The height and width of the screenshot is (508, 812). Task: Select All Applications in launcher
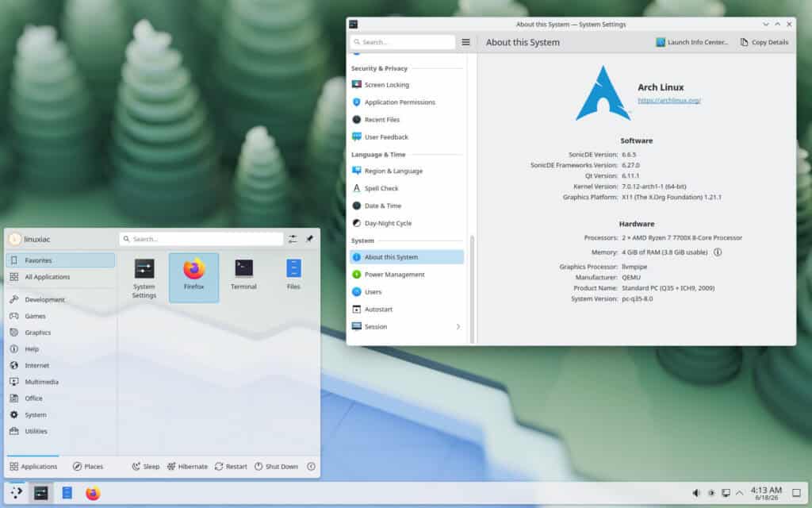click(60, 277)
